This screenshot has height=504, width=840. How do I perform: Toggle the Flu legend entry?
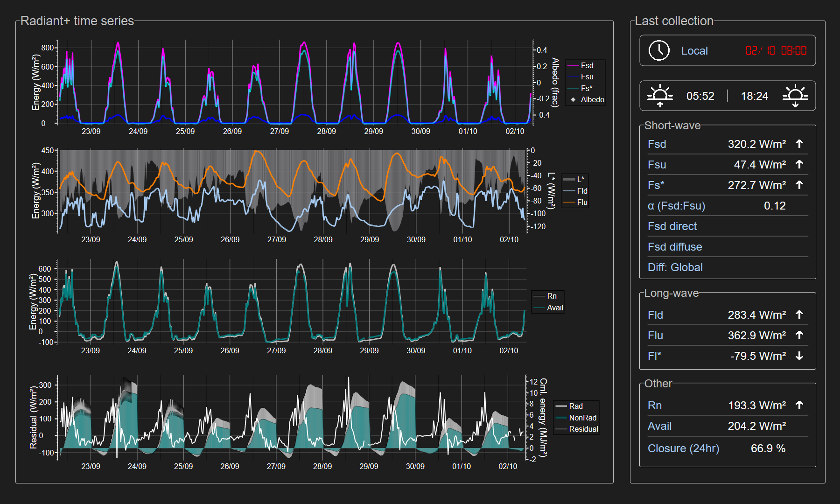pos(582,202)
